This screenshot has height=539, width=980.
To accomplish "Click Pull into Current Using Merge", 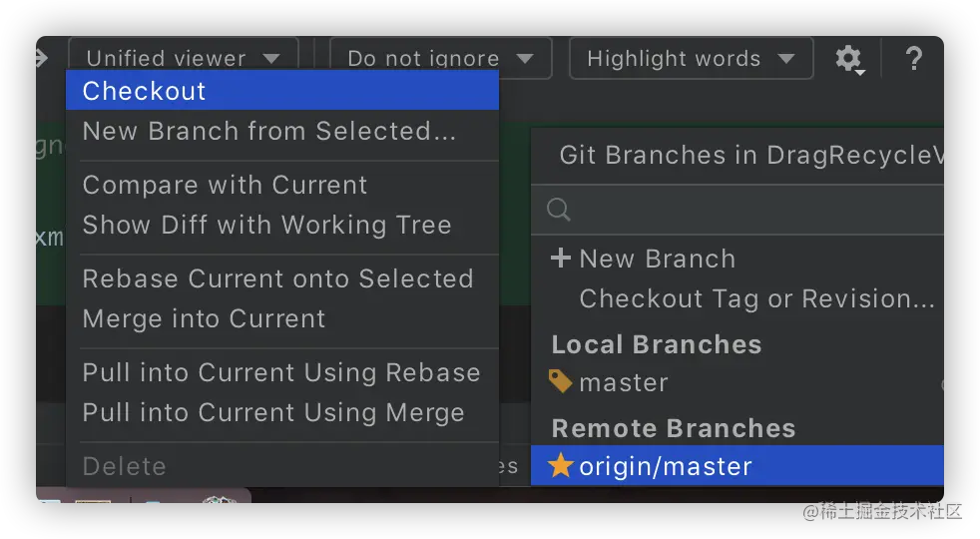I will tap(282, 412).
